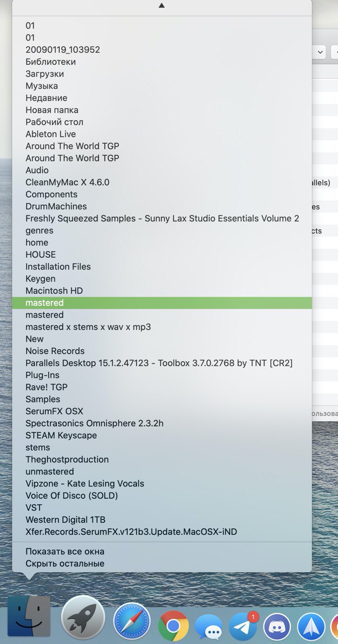Select the VST window entry
Image resolution: width=338 pixels, height=644 pixels.
coord(162,508)
